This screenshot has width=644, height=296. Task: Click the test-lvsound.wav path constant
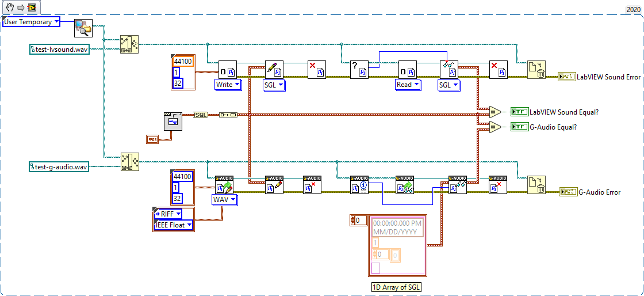click(x=59, y=50)
